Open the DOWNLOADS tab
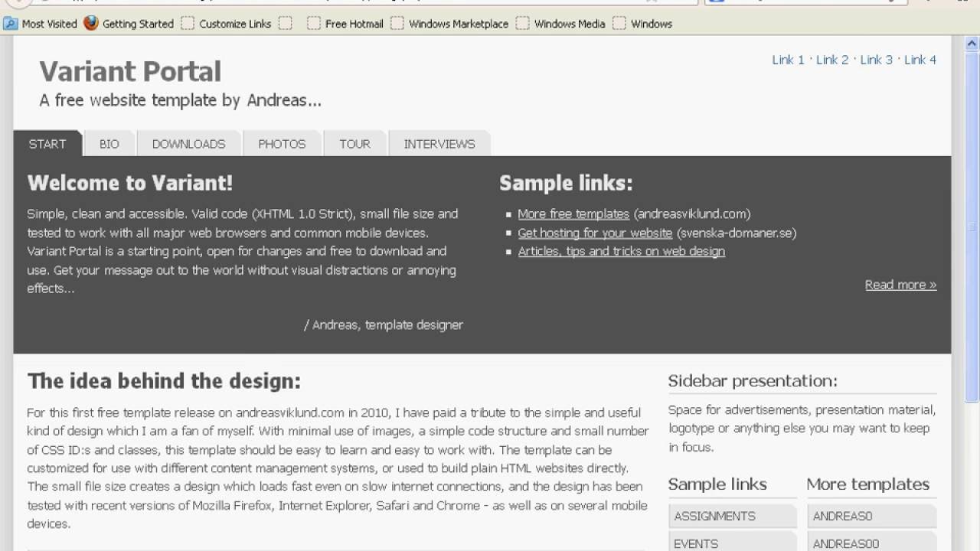The width and height of the screenshot is (980, 551). click(x=188, y=144)
